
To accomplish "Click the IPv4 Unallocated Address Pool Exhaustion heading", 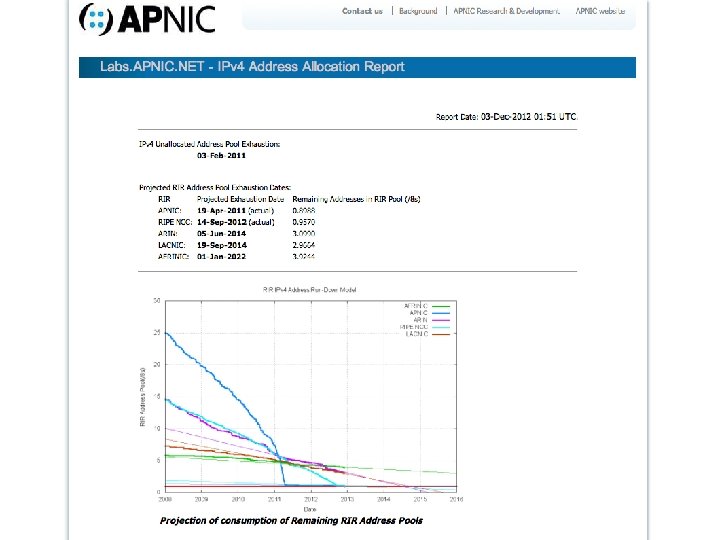I will pos(209,144).
